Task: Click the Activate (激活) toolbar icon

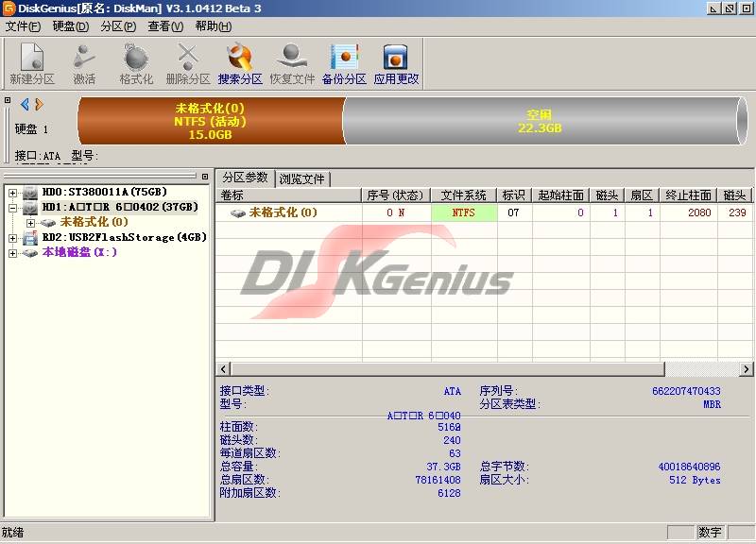Action: (84, 64)
